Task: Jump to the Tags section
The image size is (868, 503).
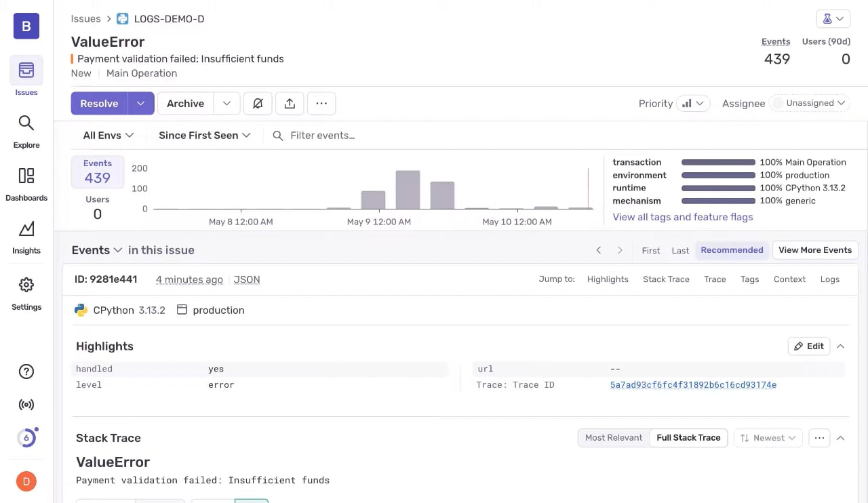Action: 749,279
